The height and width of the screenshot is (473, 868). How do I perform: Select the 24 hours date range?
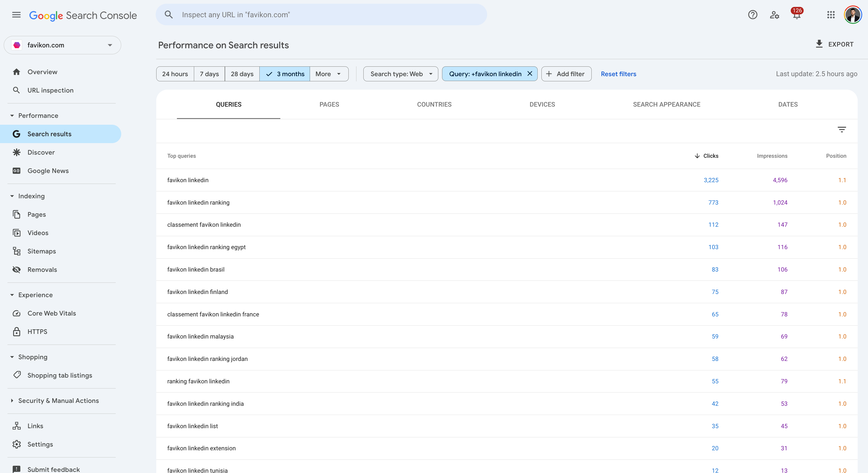pos(175,74)
